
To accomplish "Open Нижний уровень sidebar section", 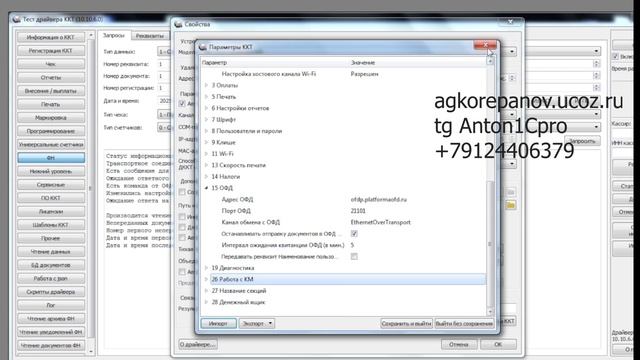I will tap(51, 171).
